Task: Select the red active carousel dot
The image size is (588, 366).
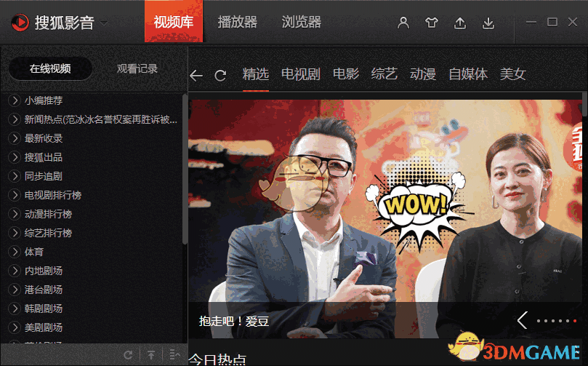Action: [x=575, y=321]
